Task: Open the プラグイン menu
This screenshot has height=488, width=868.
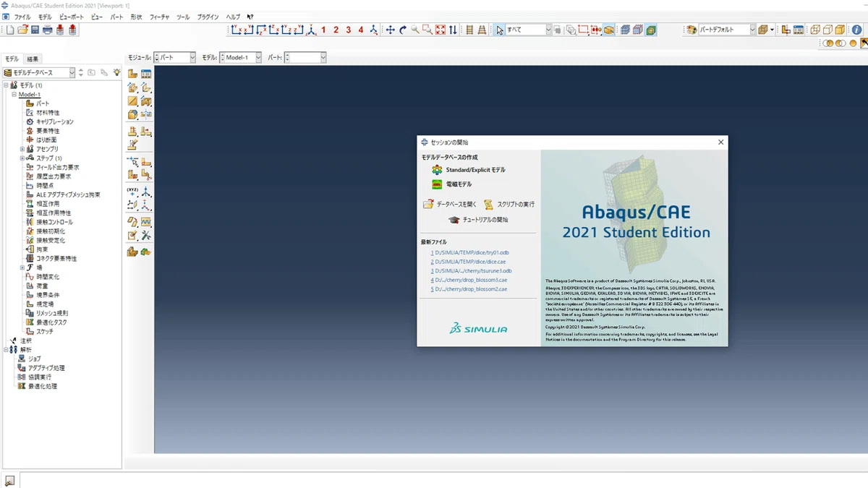Action: [208, 17]
